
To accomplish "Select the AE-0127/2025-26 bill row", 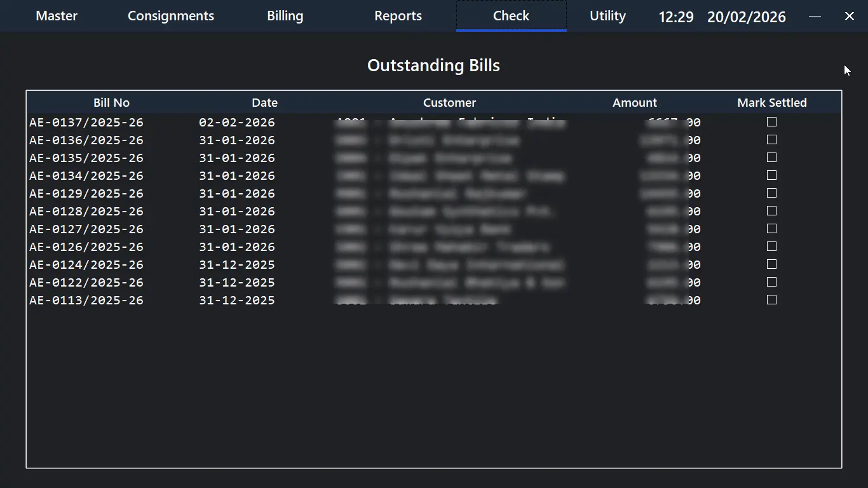I will click(86, 229).
